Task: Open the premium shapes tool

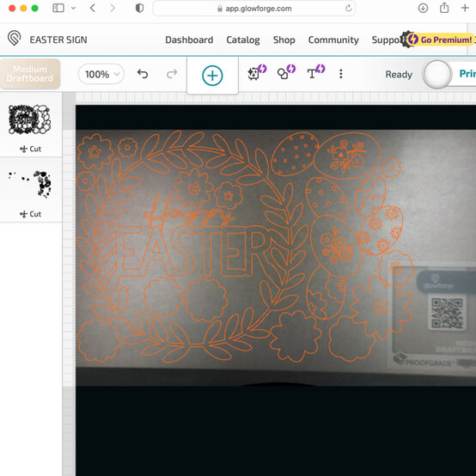Action: pyautogui.click(x=286, y=72)
